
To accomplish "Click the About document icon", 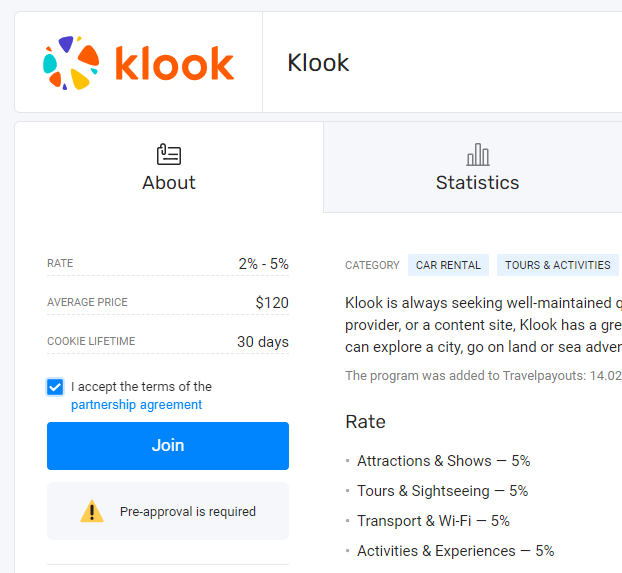I will pyautogui.click(x=169, y=154).
